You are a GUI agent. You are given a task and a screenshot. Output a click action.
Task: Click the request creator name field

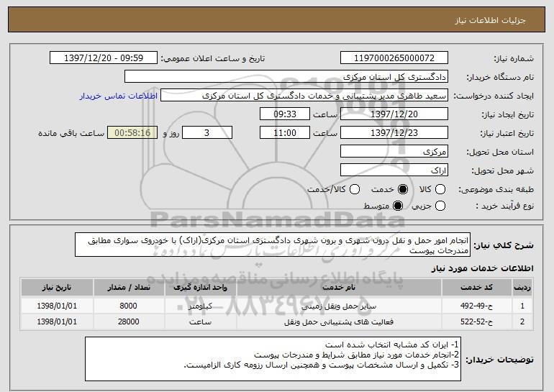pyautogui.click(x=304, y=96)
